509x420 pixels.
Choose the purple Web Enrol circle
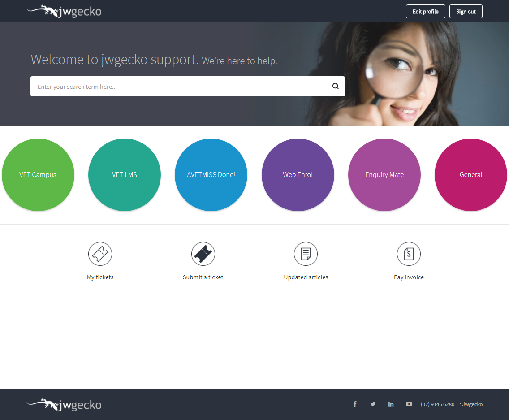[298, 175]
